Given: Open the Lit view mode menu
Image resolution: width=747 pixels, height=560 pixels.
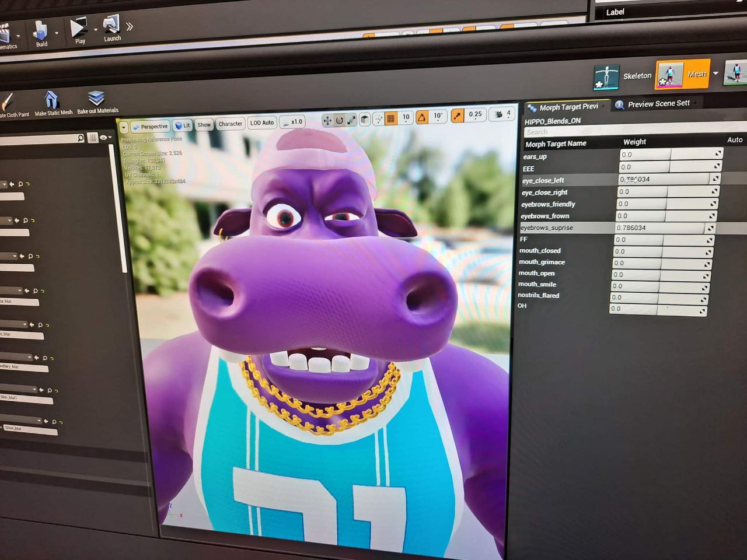Looking at the screenshot, I should (x=183, y=125).
